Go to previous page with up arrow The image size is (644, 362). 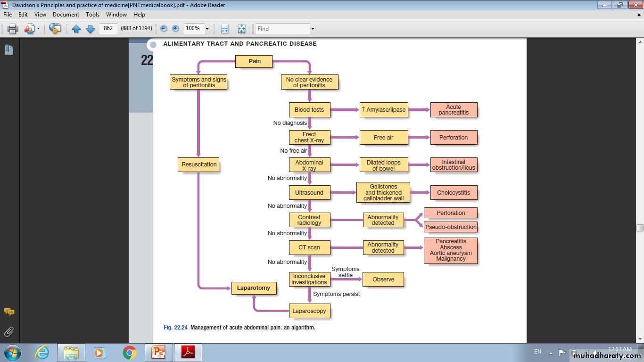[x=76, y=29]
